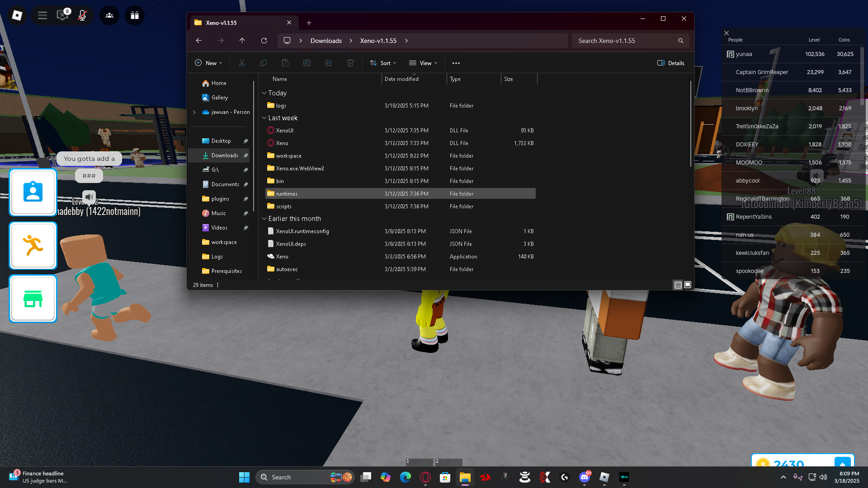Rename the selected item using toolbar icon

[x=307, y=63]
